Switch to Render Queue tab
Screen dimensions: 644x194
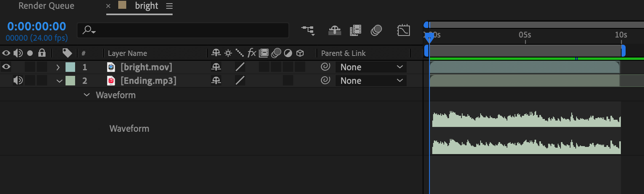point(46,6)
